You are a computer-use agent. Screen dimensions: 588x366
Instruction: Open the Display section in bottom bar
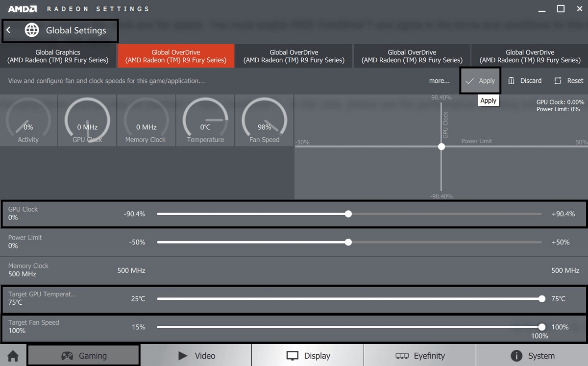(x=308, y=356)
